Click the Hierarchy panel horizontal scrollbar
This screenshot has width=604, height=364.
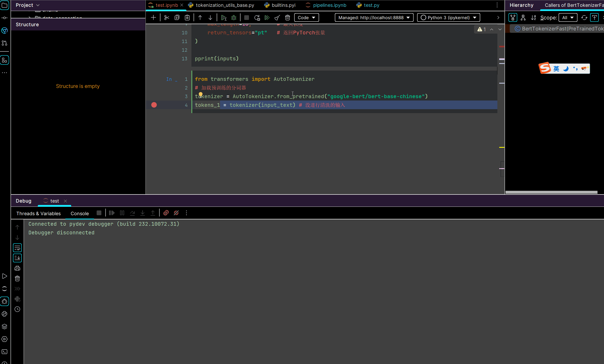tap(551, 192)
